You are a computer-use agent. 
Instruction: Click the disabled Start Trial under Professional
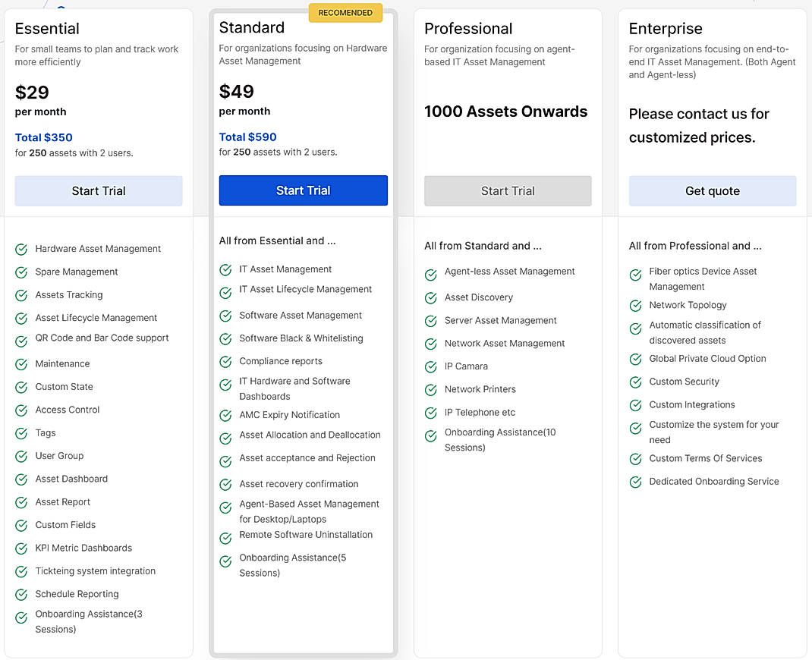pos(507,190)
